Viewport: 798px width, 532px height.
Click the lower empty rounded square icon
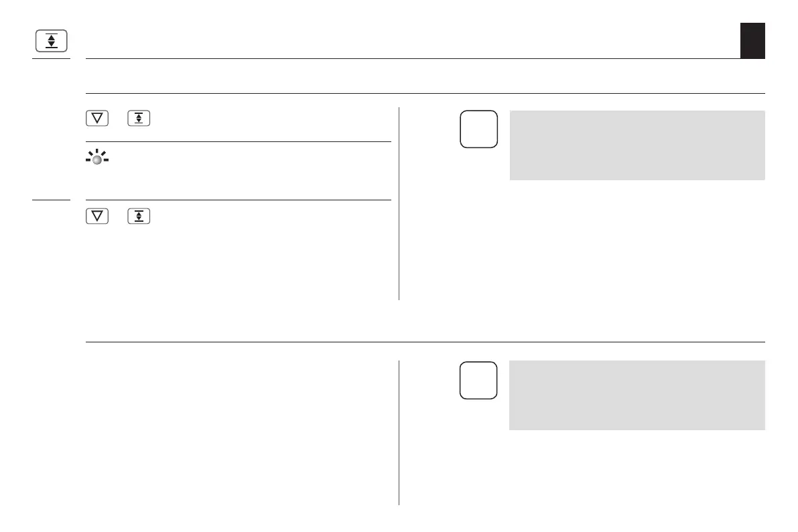479,381
